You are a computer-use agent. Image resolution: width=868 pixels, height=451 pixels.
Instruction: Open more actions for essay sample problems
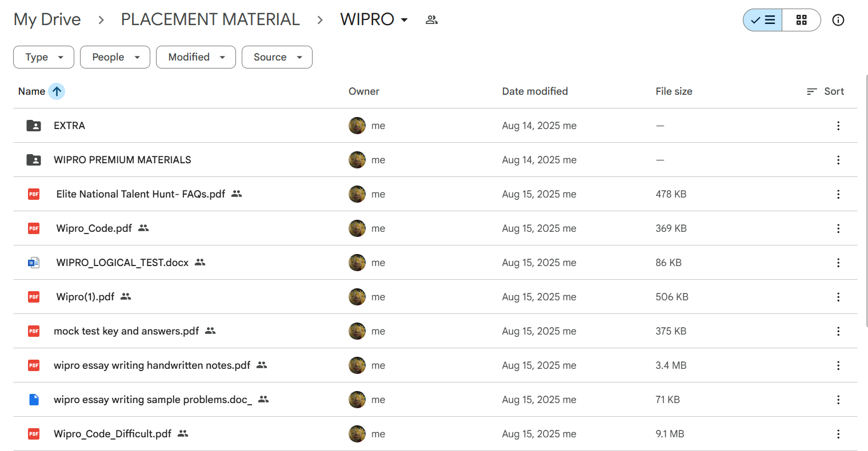[838, 400]
